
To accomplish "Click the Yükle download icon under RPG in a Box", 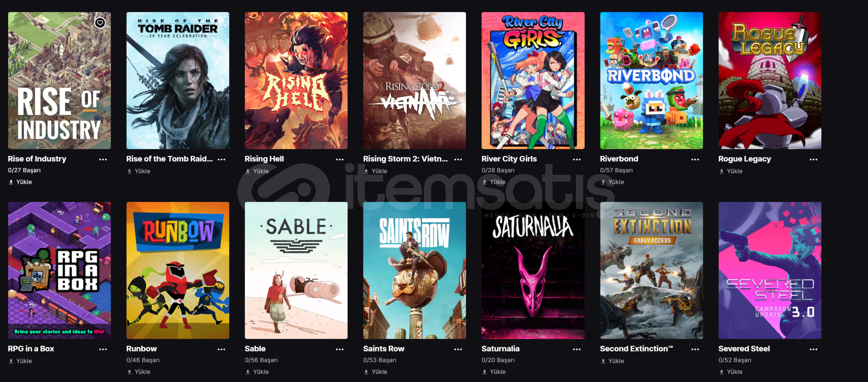I will tap(11, 361).
